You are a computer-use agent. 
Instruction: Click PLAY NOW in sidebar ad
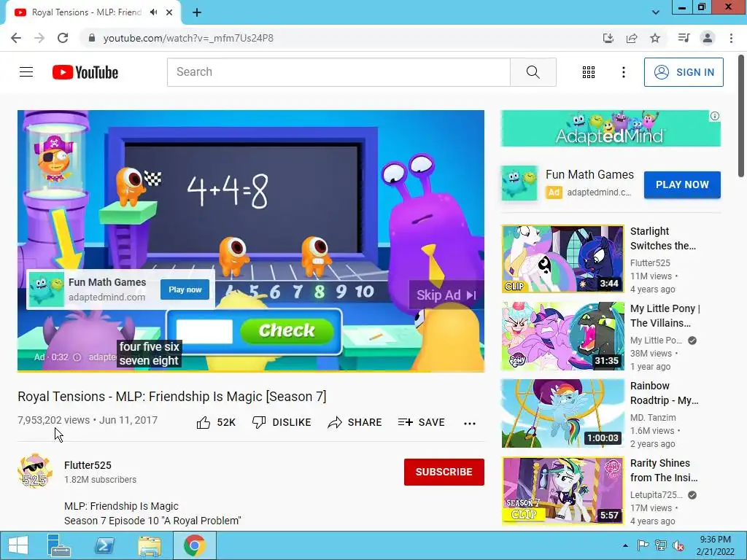pyautogui.click(x=682, y=184)
